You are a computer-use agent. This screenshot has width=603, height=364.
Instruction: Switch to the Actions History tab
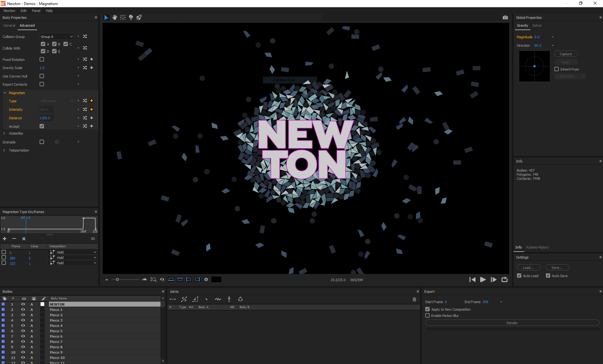pyautogui.click(x=537, y=247)
